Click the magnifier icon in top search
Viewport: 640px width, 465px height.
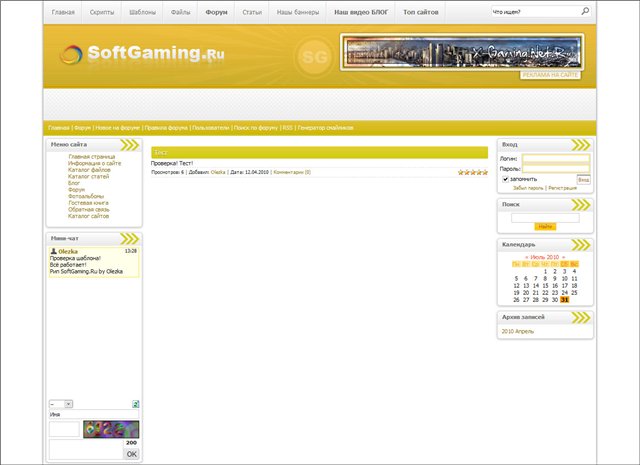click(585, 11)
